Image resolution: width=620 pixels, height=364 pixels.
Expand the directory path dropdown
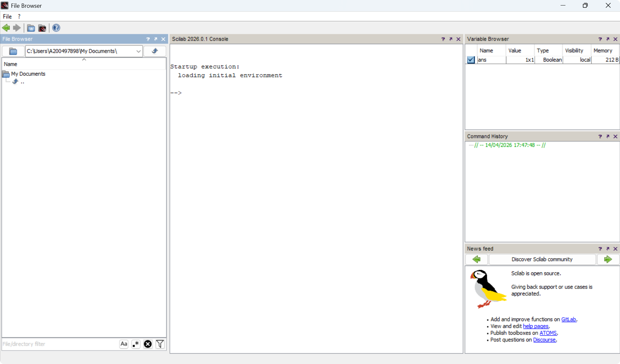[138, 51]
